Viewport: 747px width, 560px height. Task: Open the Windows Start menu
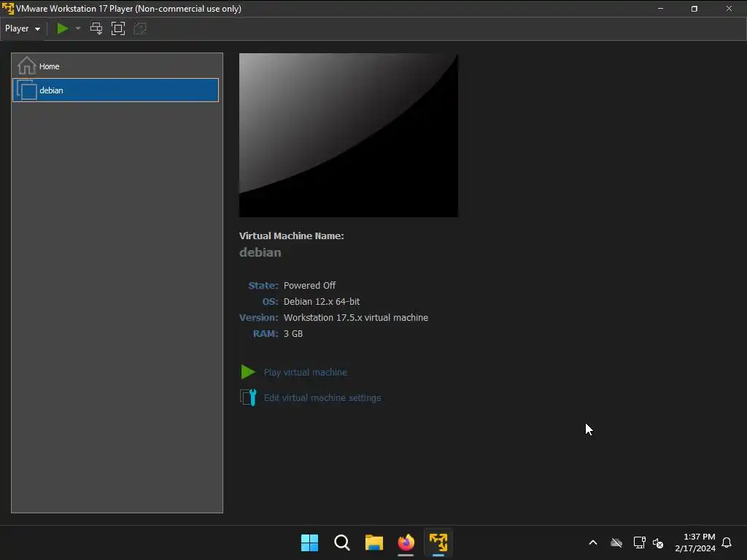pyautogui.click(x=309, y=542)
